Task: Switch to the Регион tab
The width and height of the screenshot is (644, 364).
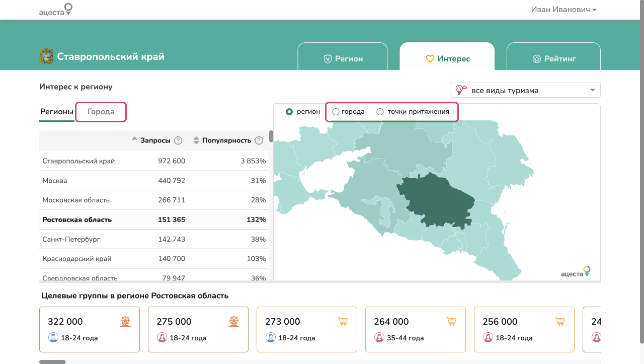Action: tap(343, 58)
